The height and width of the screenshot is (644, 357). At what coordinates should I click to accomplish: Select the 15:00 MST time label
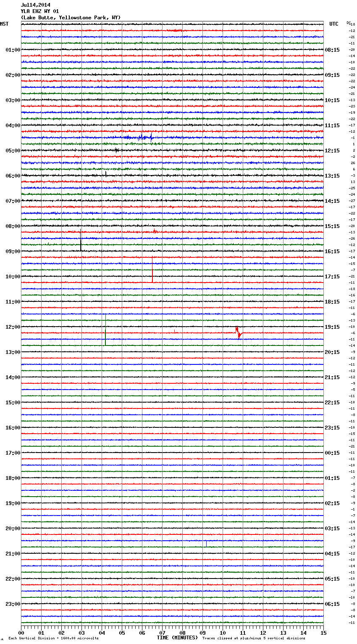pos(13,403)
